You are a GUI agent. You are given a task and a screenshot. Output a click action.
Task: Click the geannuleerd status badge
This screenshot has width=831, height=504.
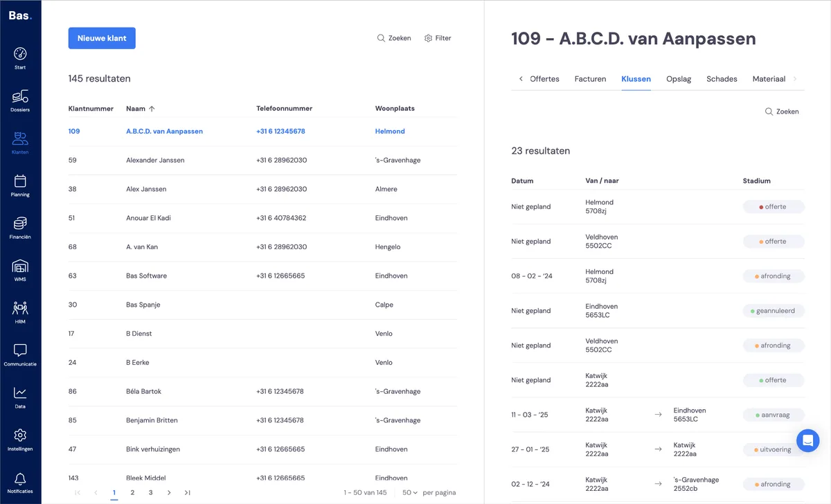(x=774, y=311)
